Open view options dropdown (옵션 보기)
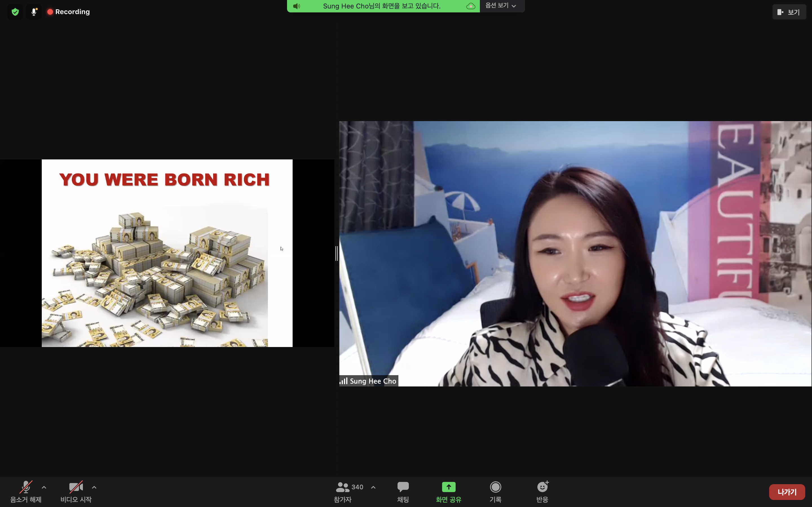This screenshot has height=507, width=812. [x=501, y=6]
